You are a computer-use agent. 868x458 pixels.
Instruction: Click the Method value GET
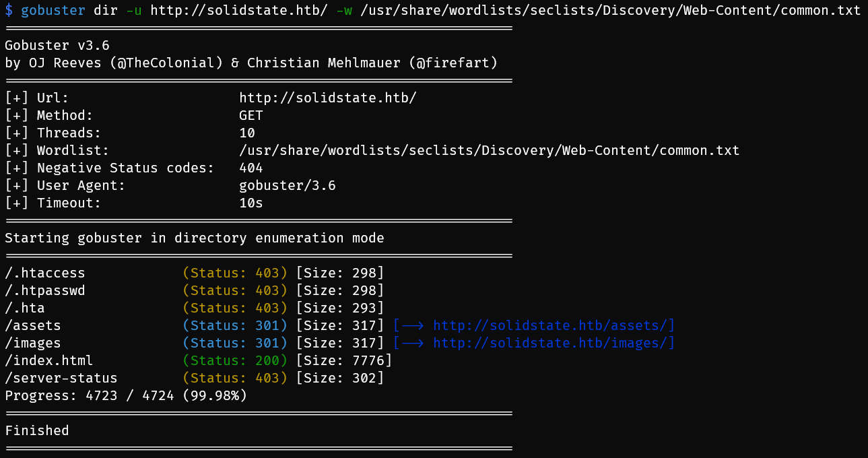click(x=251, y=115)
